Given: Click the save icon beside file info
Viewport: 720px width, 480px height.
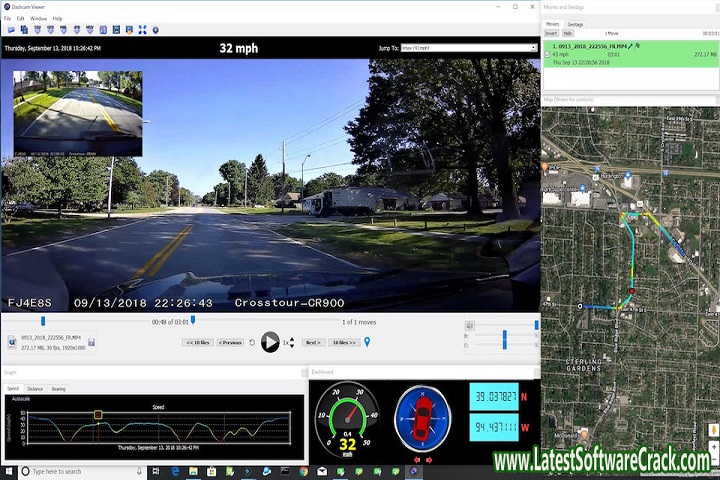Looking at the screenshot, I should [91, 342].
